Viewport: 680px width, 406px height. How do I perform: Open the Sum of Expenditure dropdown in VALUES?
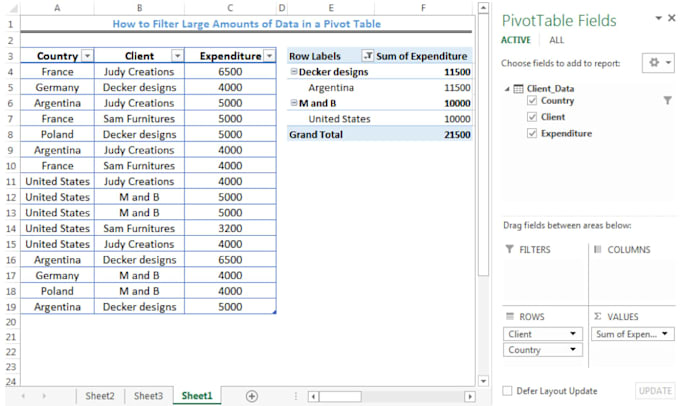click(x=666, y=334)
